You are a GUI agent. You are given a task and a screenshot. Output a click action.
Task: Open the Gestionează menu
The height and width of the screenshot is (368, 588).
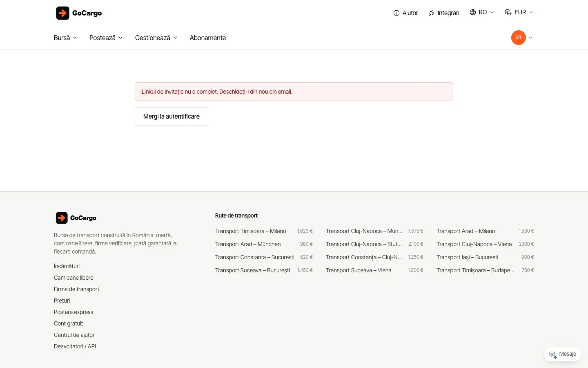click(156, 38)
